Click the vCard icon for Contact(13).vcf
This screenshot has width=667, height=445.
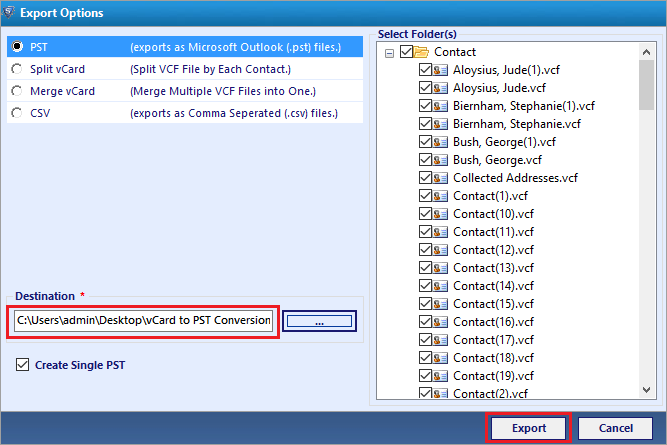point(440,268)
